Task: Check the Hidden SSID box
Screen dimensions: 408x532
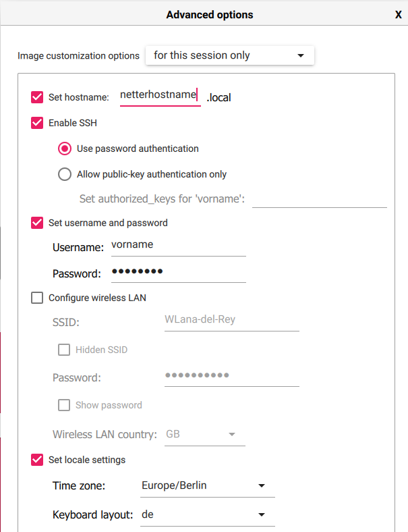Action: pyautogui.click(x=64, y=350)
